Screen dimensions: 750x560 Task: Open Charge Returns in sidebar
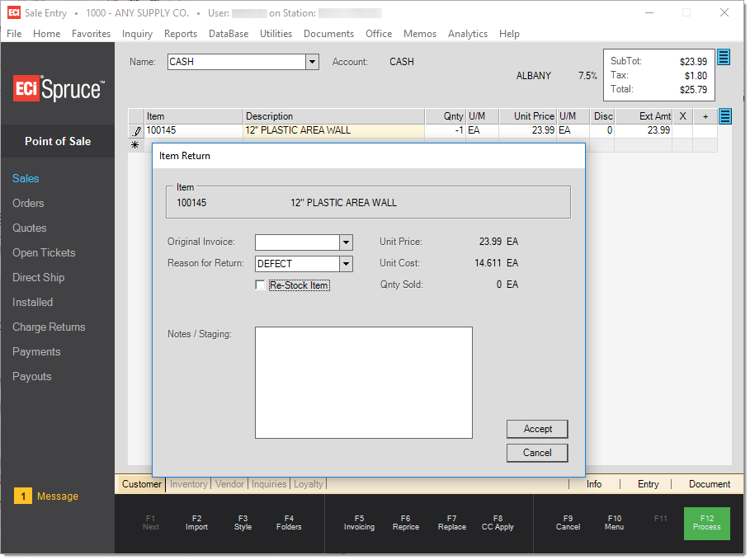(x=49, y=327)
